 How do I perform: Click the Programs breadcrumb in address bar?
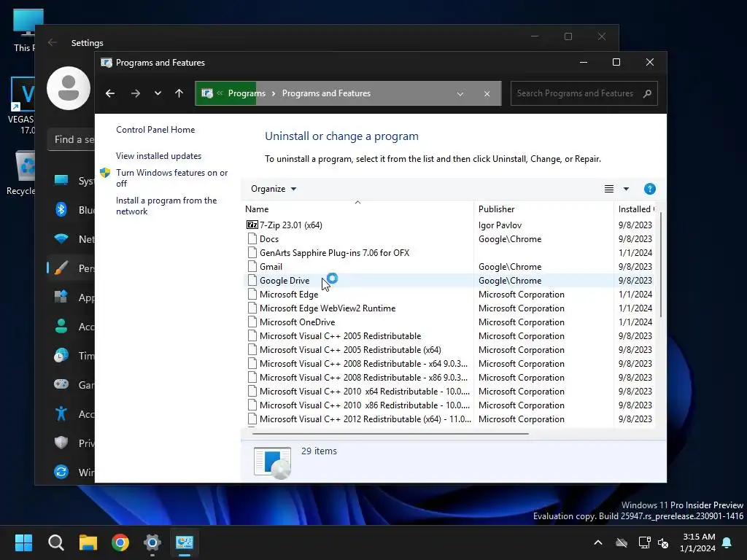(247, 93)
